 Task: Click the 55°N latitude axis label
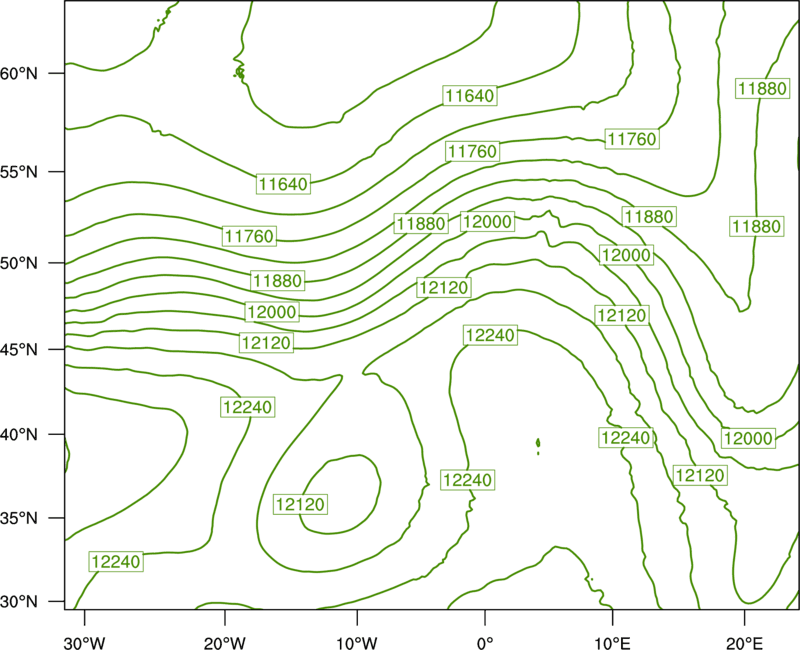pyautogui.click(x=19, y=172)
